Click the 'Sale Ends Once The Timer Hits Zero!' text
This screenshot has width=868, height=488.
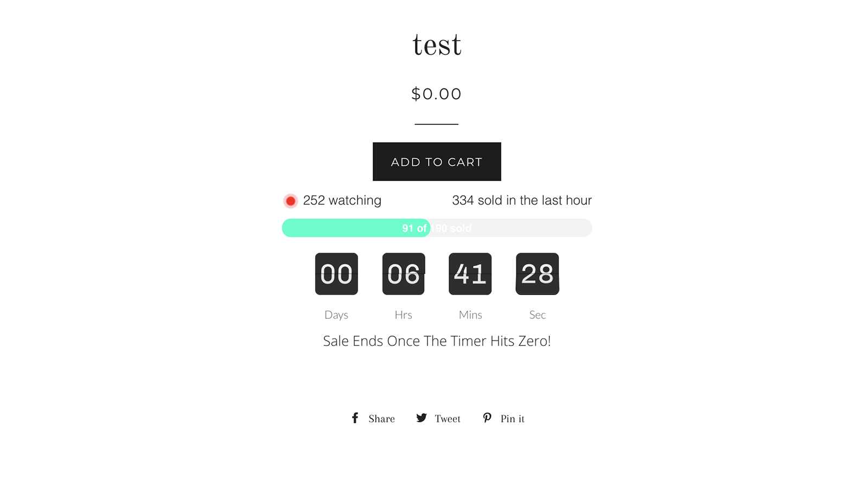click(436, 341)
